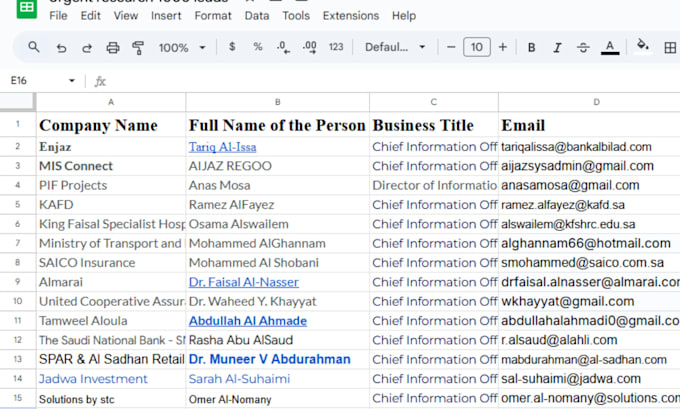
Task: Open the fill color picker
Action: [642, 46]
